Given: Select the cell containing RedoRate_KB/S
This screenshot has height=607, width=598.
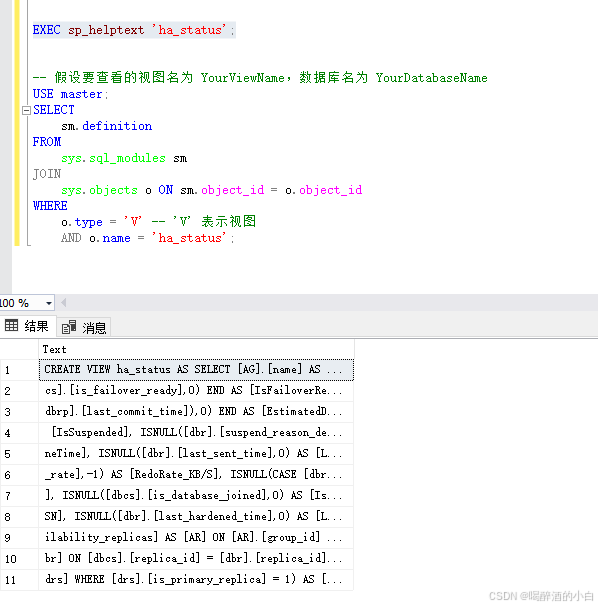Looking at the screenshot, I should 196,475.
